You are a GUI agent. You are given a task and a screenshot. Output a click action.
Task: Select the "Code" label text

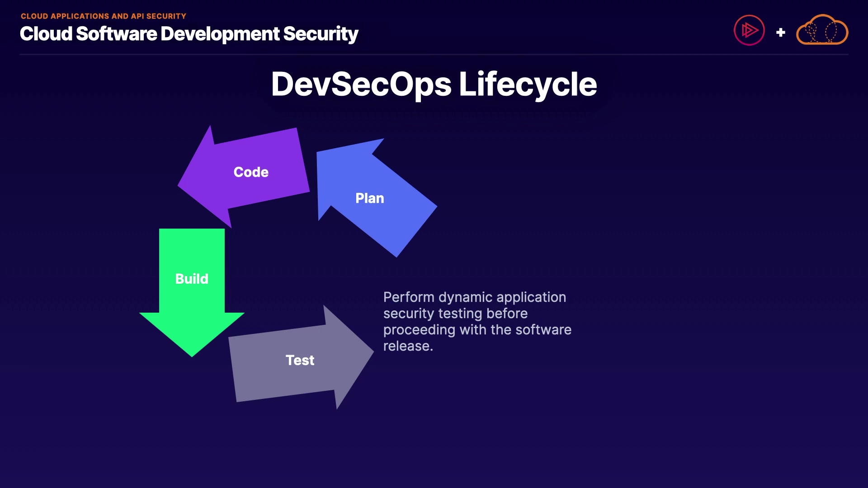tap(251, 172)
